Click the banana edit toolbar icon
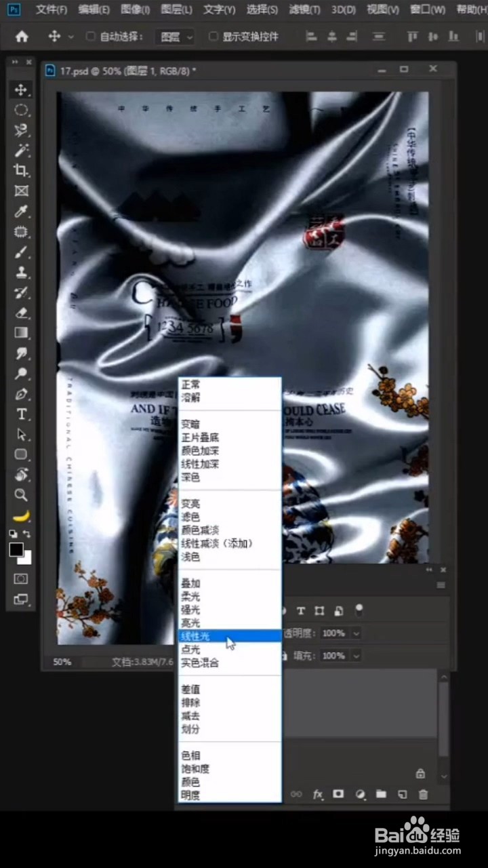The image size is (488, 868). click(x=22, y=516)
